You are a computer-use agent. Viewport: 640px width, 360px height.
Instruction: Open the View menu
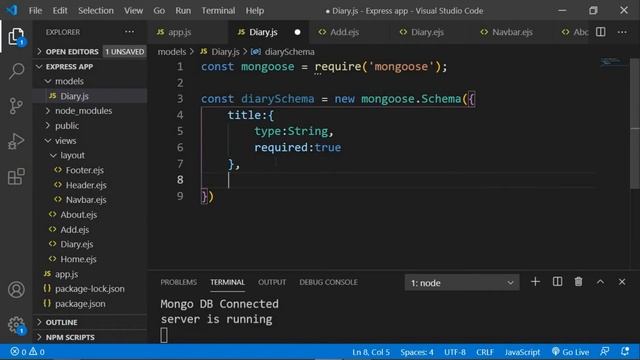pos(133,11)
